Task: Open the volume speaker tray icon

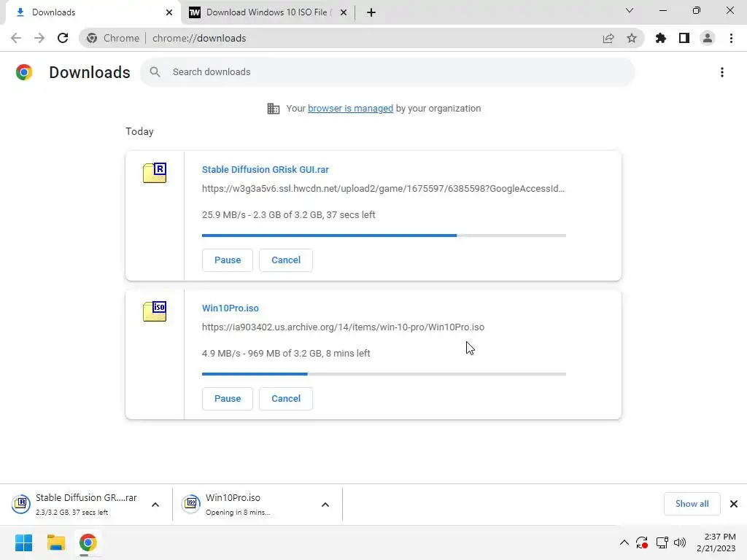Action: pyautogui.click(x=680, y=542)
